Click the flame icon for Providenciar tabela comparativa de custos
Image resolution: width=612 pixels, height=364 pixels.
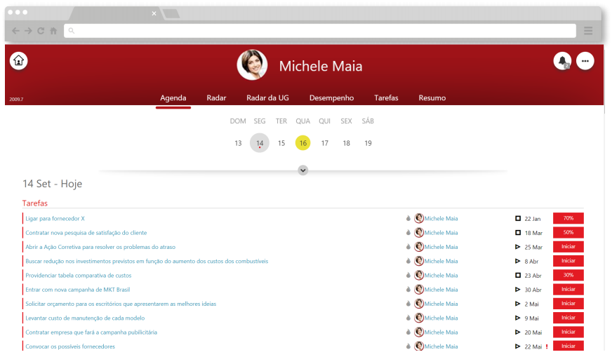[x=408, y=275]
